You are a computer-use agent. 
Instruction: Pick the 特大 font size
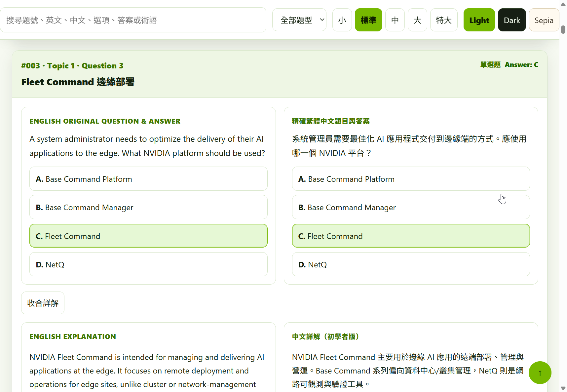pyautogui.click(x=444, y=20)
